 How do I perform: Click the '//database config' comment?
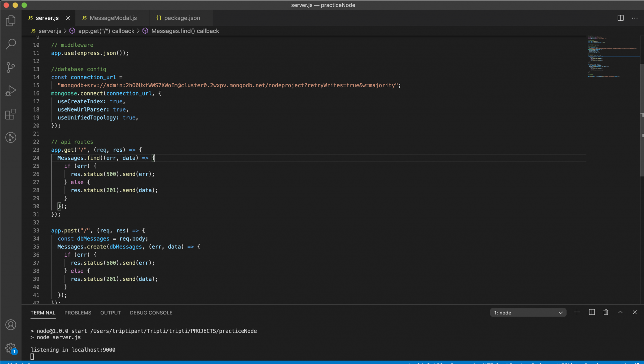pyautogui.click(x=79, y=69)
